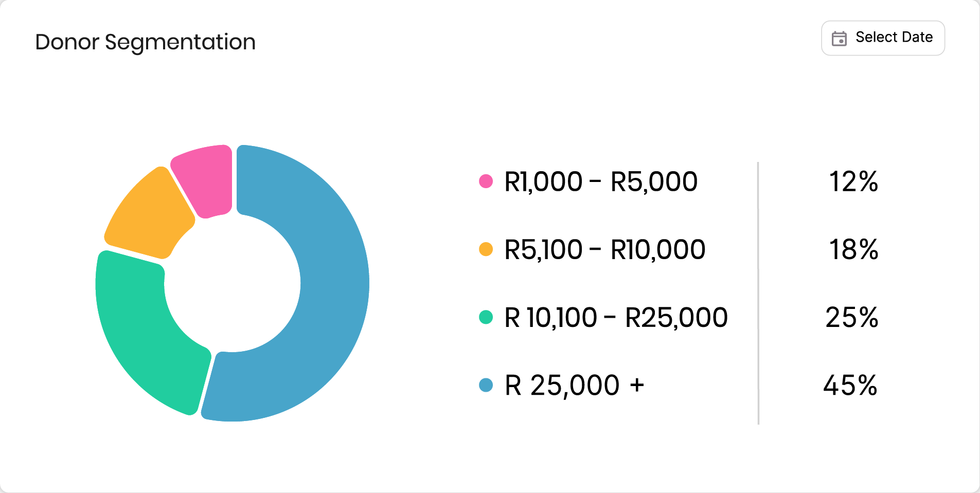
Task: Click the Donor Segmentation title
Action: [x=145, y=42]
